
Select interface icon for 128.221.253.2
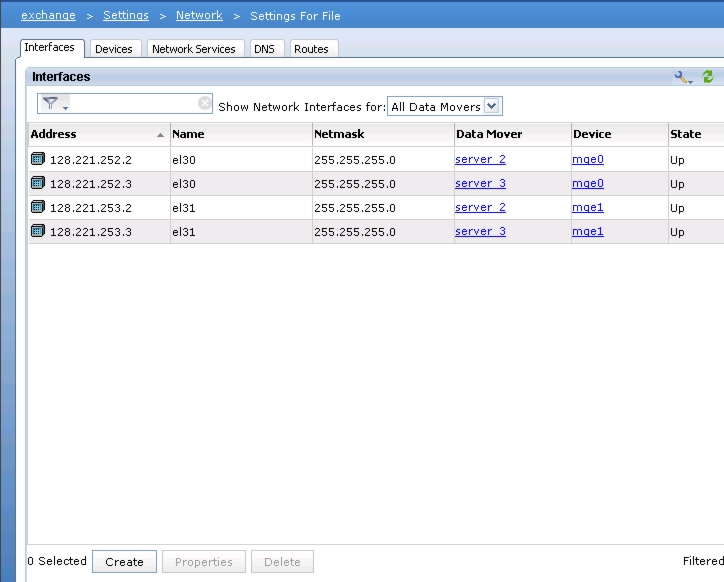point(38,207)
